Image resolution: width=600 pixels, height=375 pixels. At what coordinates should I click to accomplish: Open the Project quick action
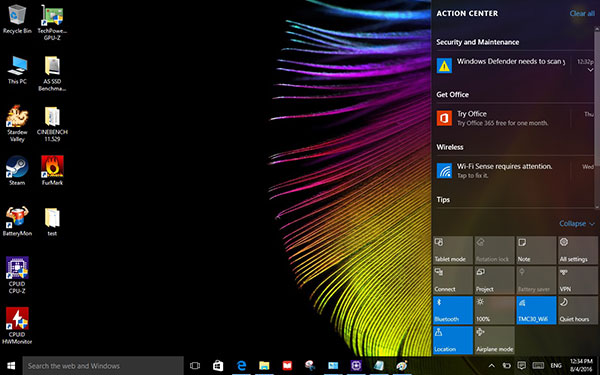494,280
